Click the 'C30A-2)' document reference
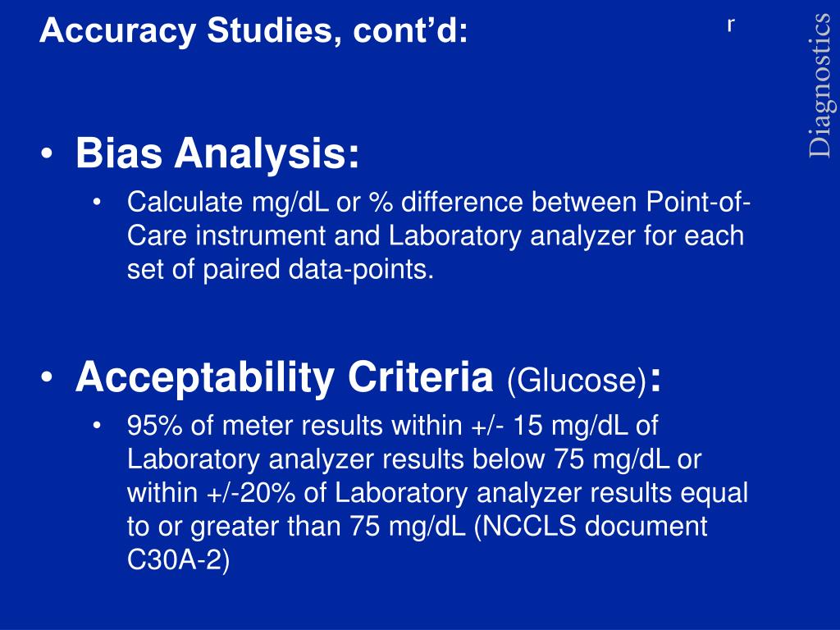This screenshot has width=840, height=630. (178, 560)
